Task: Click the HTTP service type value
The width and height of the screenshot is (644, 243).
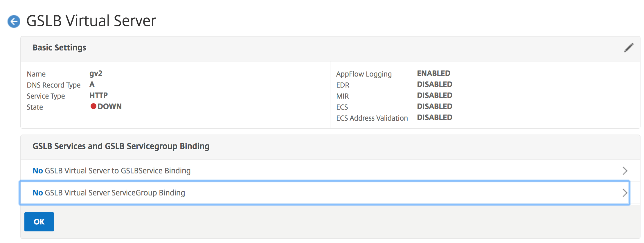Action: tap(98, 95)
